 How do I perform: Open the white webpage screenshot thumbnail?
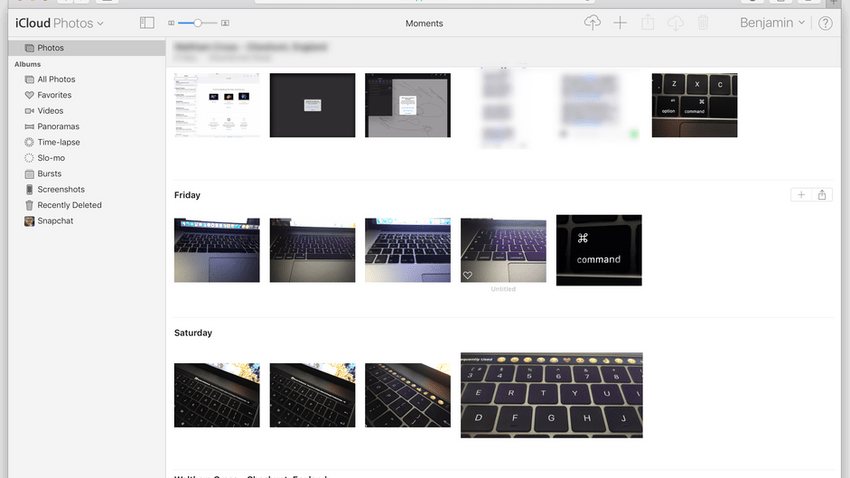217,105
